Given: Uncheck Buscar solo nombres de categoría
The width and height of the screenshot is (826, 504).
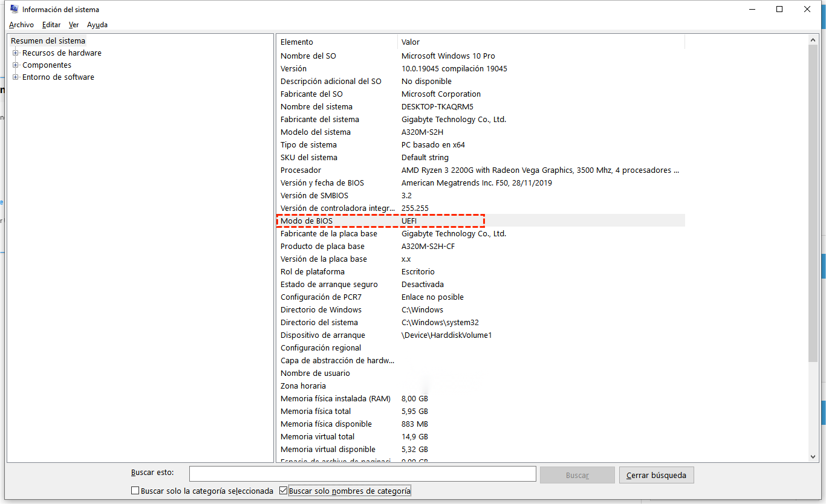Looking at the screenshot, I should click(284, 491).
